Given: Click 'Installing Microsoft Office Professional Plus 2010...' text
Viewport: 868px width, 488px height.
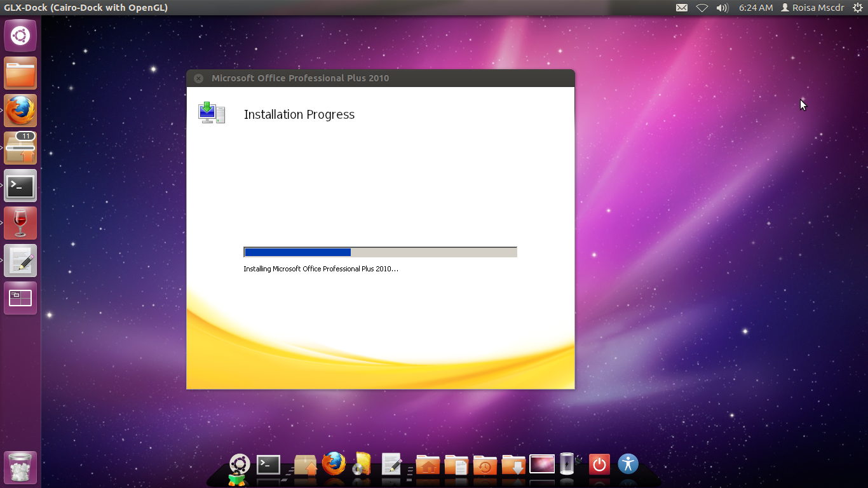Looking at the screenshot, I should pos(321,269).
